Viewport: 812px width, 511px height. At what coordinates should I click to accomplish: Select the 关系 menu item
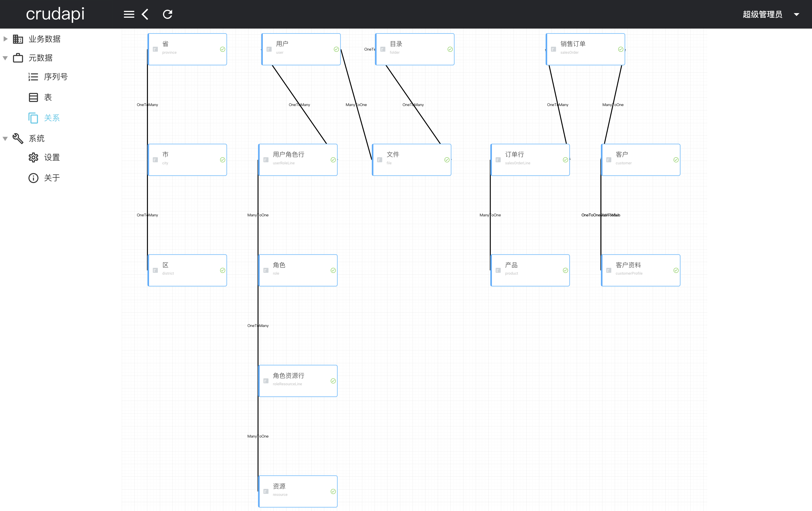pos(51,118)
